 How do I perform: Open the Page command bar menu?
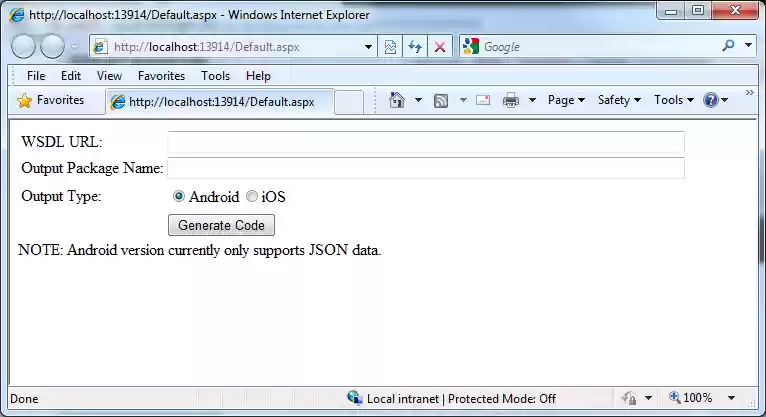pyautogui.click(x=566, y=100)
